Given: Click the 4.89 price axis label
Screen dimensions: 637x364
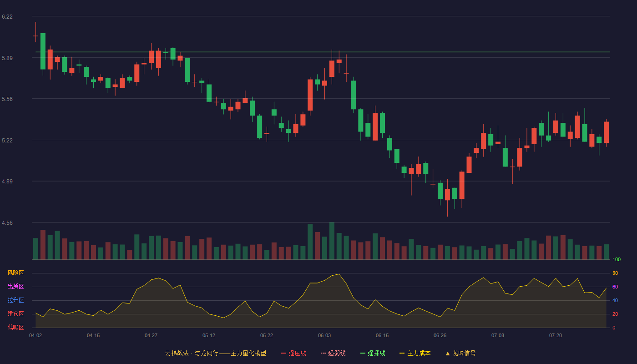Looking at the screenshot, I should click(x=7, y=182).
